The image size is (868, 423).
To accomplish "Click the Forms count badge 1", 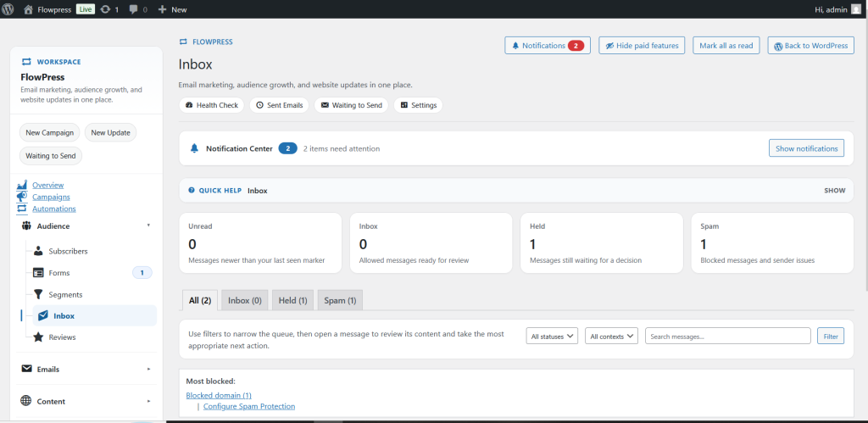I will click(142, 272).
